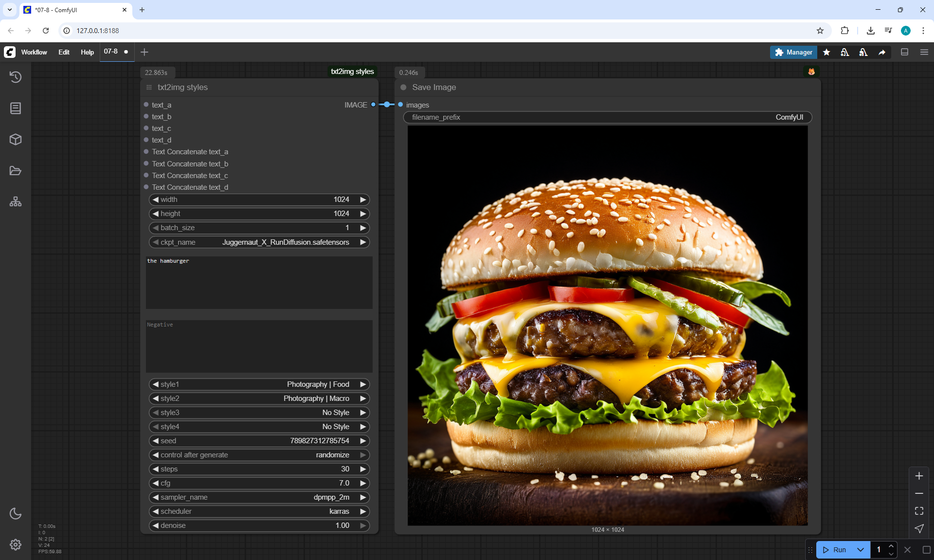Open the queue history sidebar icon
The width and height of the screenshot is (934, 560).
click(16, 77)
